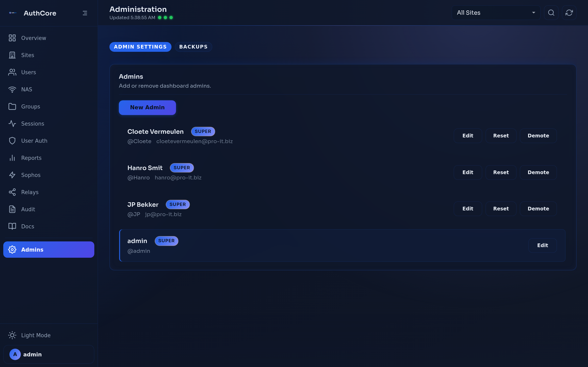Click the New Admin button
The height and width of the screenshot is (367, 588).
[x=147, y=107]
